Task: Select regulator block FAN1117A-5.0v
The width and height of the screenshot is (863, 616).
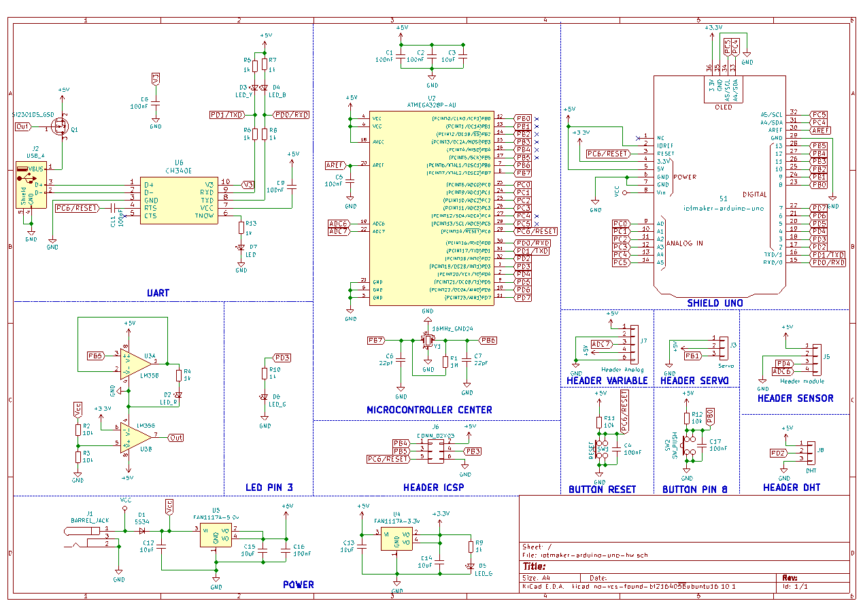Action: [x=216, y=534]
